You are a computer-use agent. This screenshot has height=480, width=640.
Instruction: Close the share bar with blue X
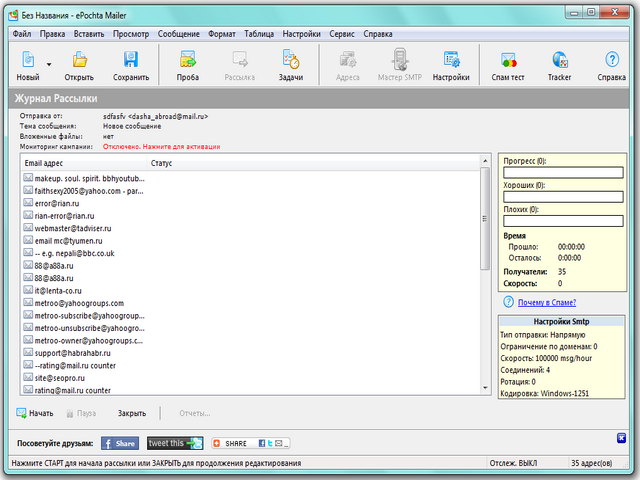coord(621,438)
